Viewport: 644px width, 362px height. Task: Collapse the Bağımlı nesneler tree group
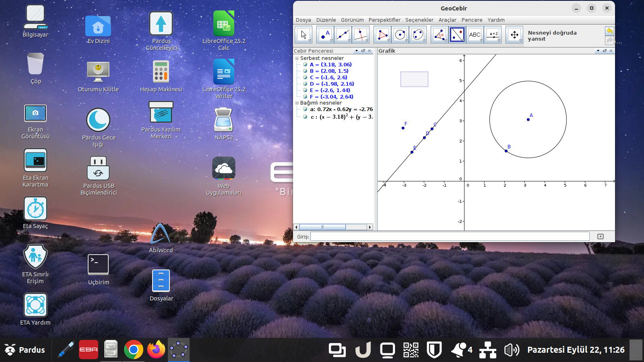(x=297, y=103)
